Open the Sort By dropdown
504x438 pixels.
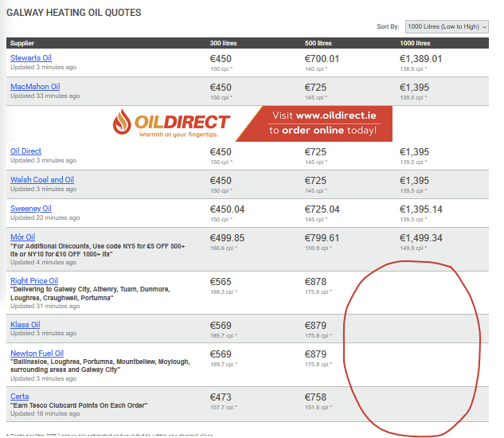tap(447, 27)
